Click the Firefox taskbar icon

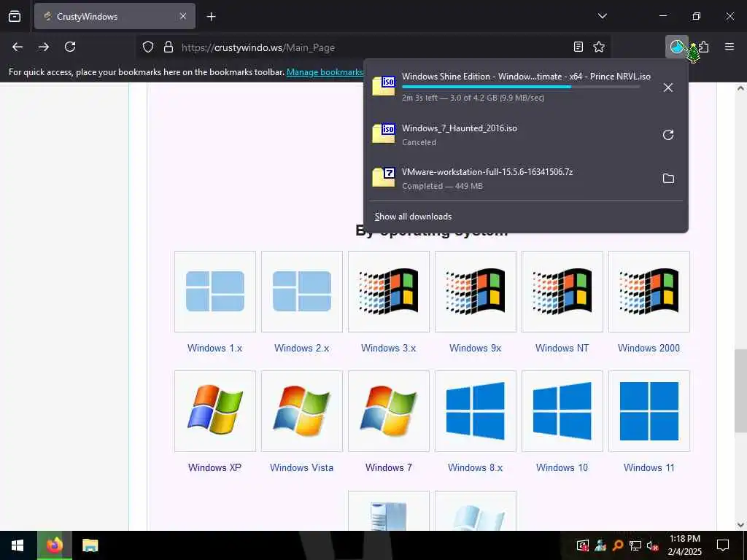click(54, 545)
